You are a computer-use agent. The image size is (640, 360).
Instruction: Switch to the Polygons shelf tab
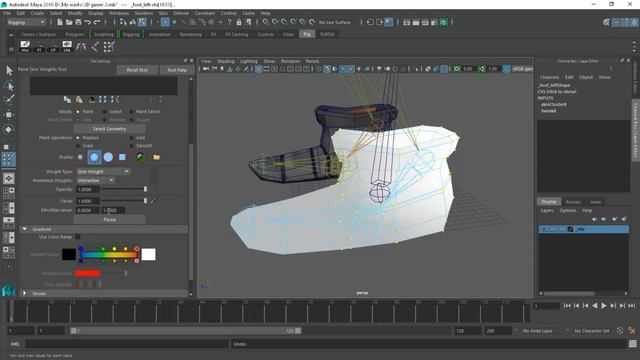(75, 35)
